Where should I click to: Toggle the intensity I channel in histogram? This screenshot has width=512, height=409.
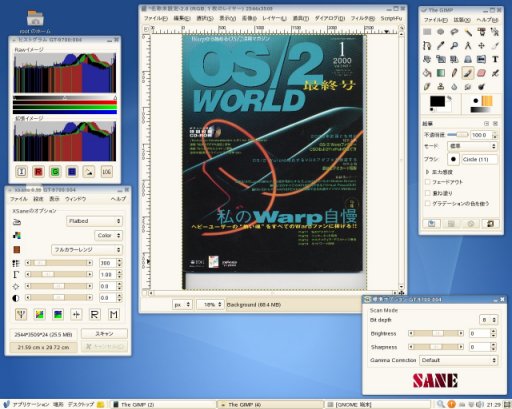[21, 172]
